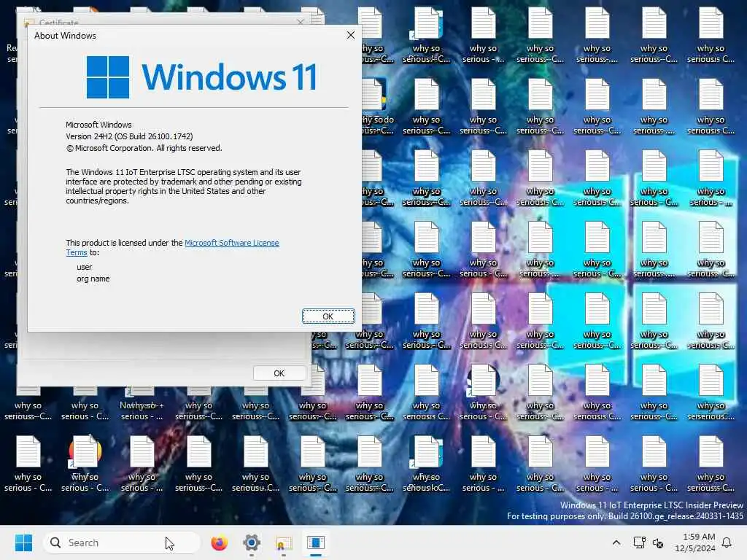
Task: Click the Version 24H2 build text
Action: coord(129,136)
